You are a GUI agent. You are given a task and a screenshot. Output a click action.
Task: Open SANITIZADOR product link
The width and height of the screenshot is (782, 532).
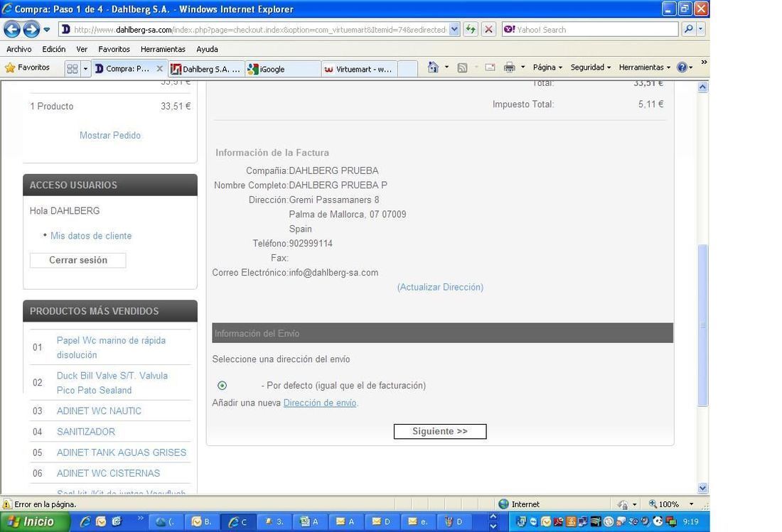(86, 432)
